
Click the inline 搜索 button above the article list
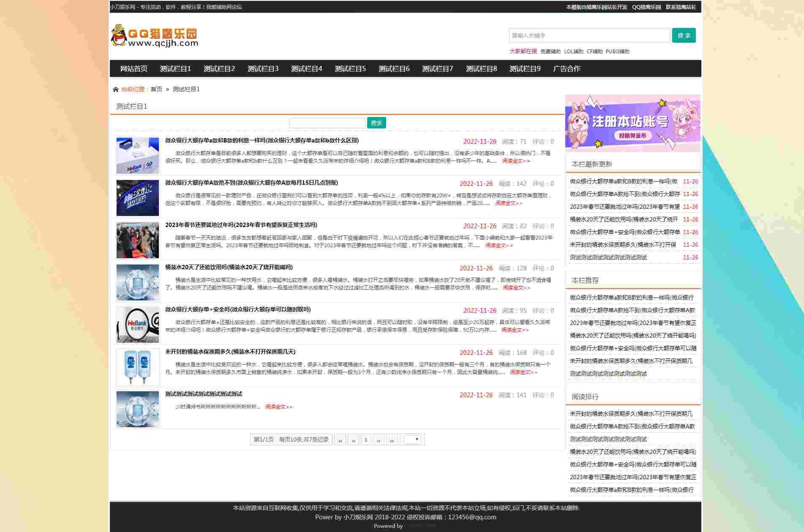click(x=376, y=123)
